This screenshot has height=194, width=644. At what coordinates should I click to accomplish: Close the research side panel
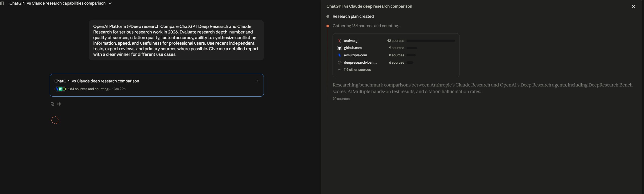(x=633, y=6)
